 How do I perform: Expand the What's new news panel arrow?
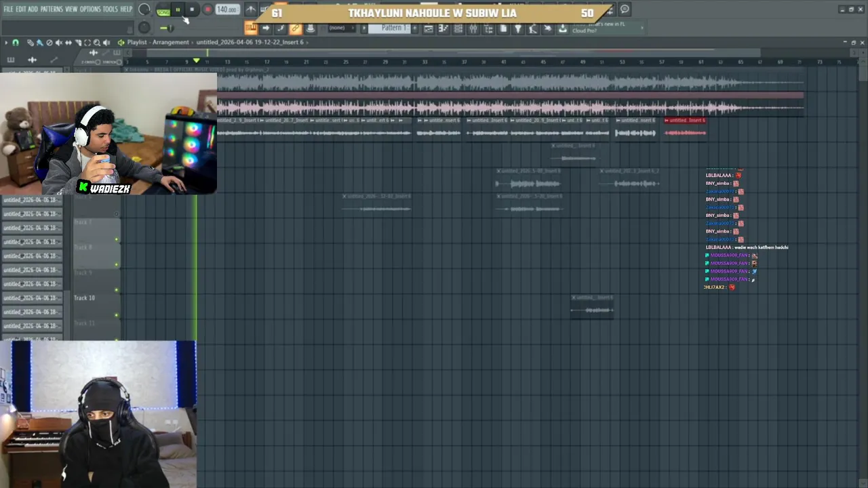642,28
